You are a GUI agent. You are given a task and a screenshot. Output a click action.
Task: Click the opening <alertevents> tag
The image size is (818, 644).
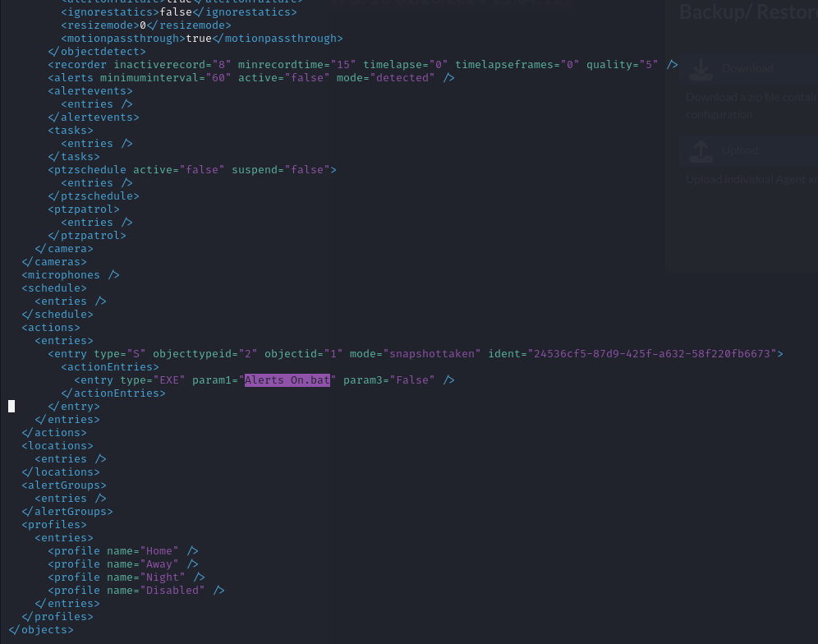(x=90, y=91)
